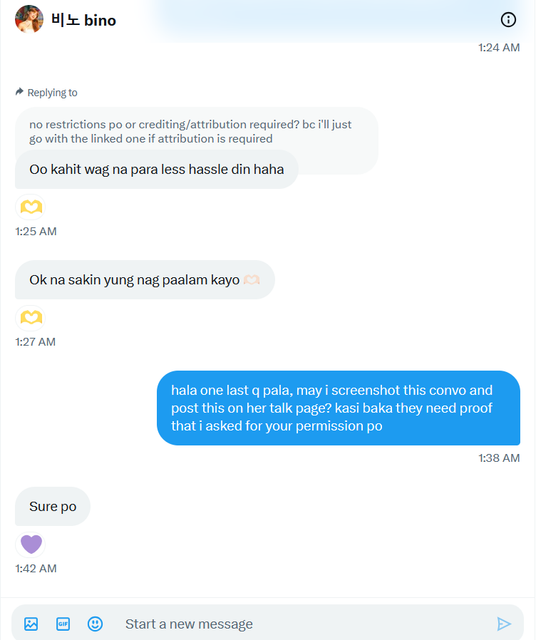Open the quoted message about attribution
536x640 pixels.
point(196,131)
